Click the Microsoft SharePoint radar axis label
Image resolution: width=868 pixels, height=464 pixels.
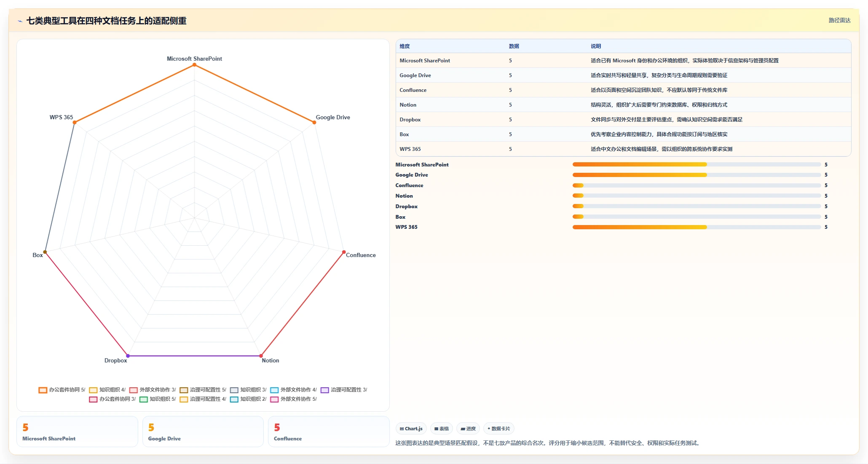pos(194,59)
